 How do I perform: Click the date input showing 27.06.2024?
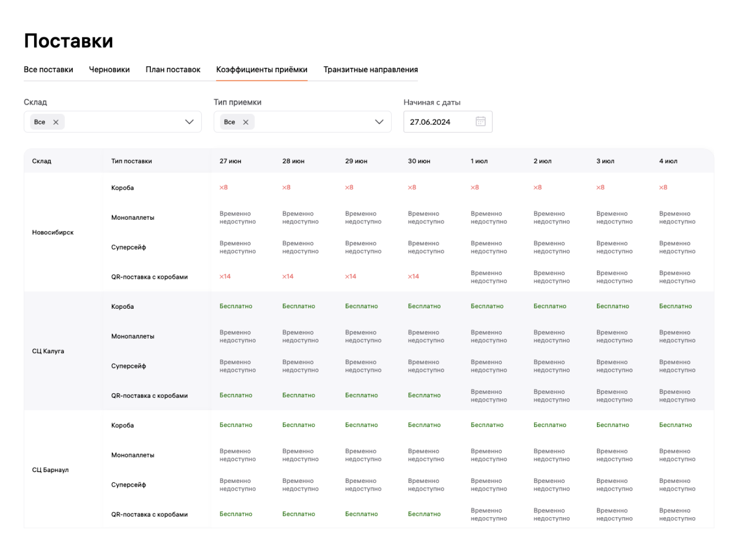click(448, 122)
